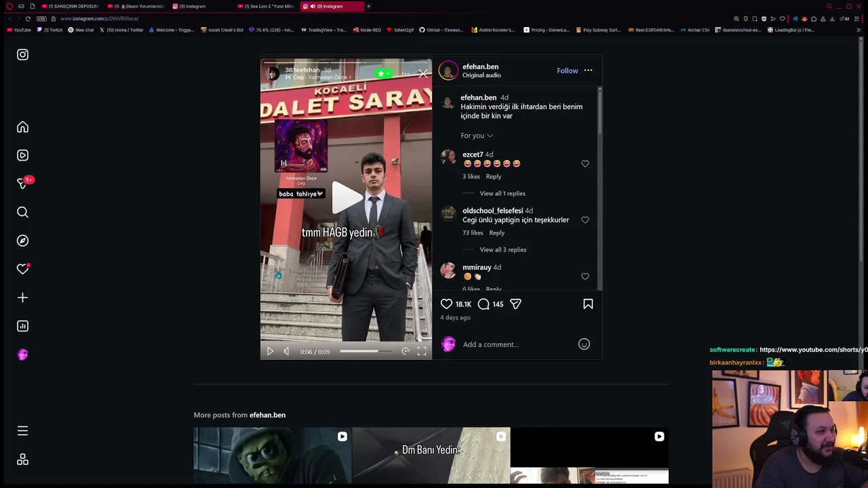Open efehan.ben profile from post header

(x=480, y=66)
